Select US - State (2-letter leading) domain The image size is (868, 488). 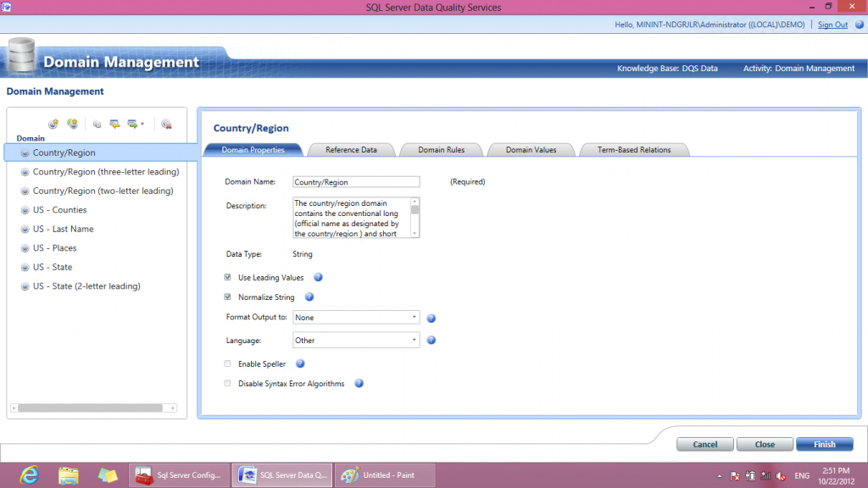[86, 286]
